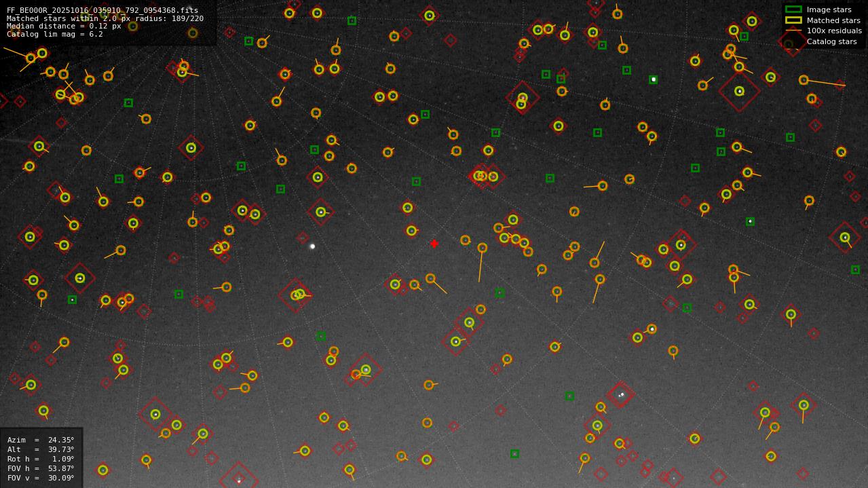The height and width of the screenshot is (488, 868).
Task: Click the red cross at the image center
Action: pyautogui.click(x=434, y=244)
